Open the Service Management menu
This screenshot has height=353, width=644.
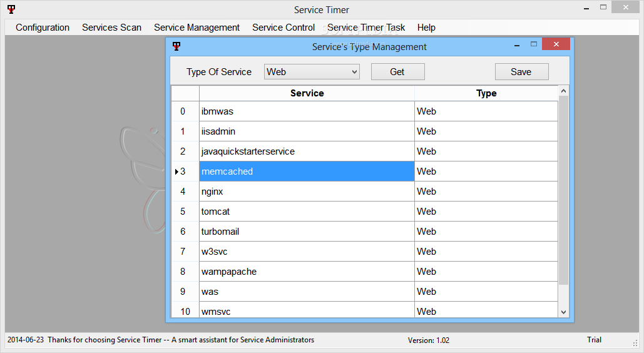(x=197, y=28)
